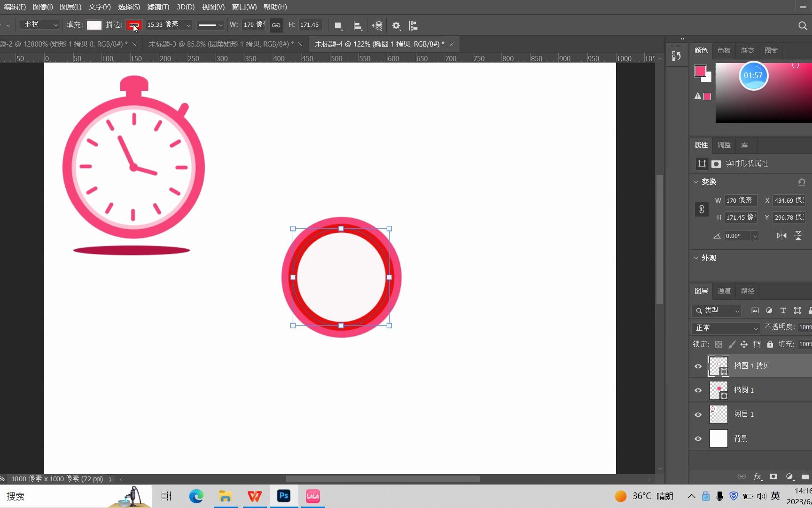Create a new group folder icon
Viewport: 812px width, 508px height.
click(805, 476)
